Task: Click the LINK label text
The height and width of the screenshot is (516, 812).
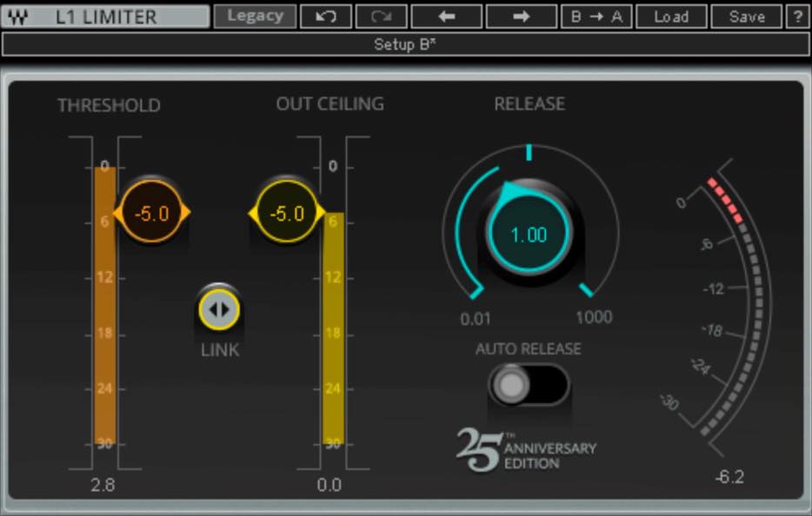Action: 220,350
